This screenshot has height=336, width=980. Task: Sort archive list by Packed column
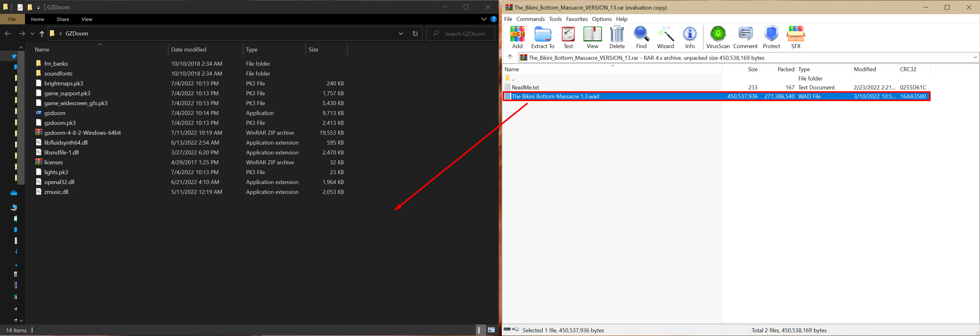click(786, 69)
